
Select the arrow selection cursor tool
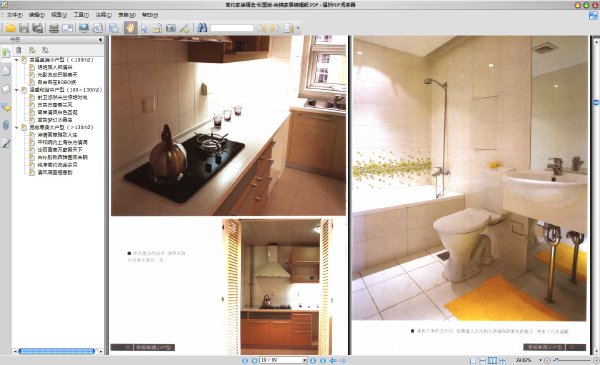point(144,28)
